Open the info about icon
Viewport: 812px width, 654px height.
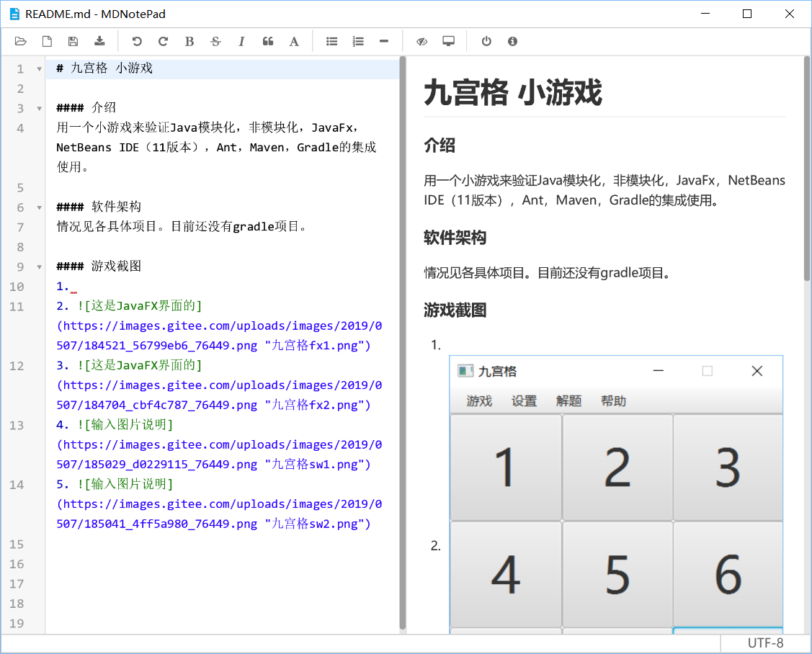tap(513, 42)
